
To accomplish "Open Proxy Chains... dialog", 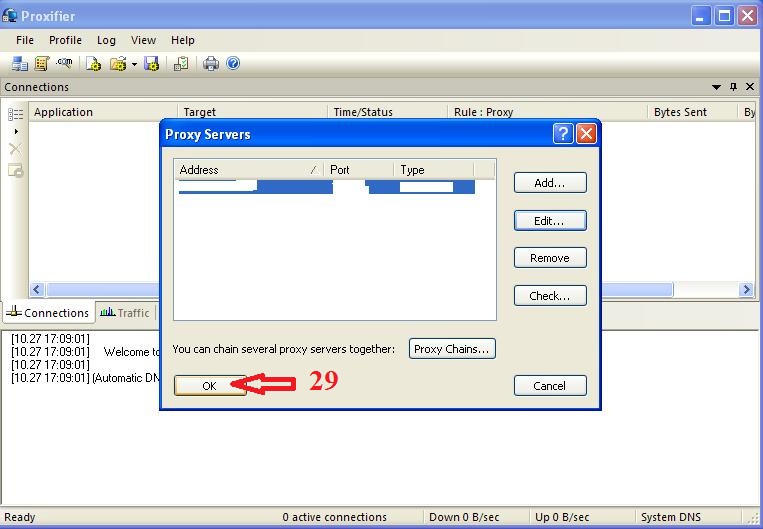I will (x=452, y=349).
